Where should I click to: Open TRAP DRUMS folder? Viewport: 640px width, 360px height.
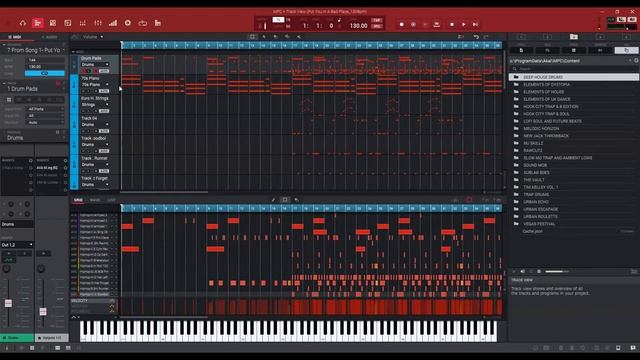click(573, 194)
